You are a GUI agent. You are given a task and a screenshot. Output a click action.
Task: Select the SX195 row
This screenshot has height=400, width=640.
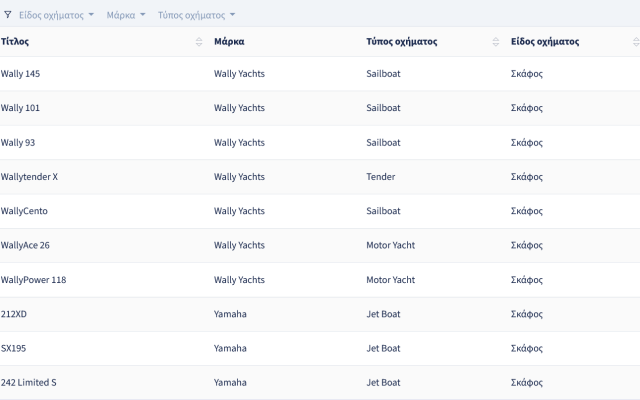point(14,348)
